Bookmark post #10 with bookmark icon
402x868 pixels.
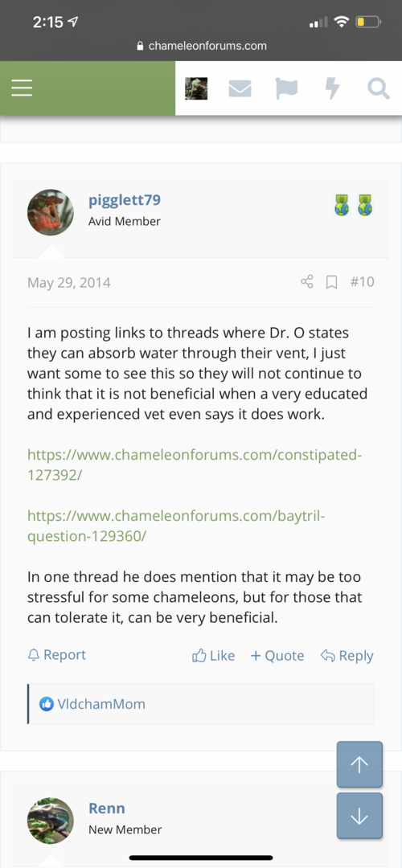(x=332, y=282)
